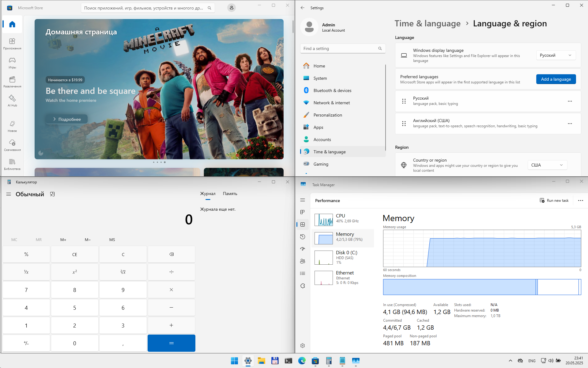Toggle Task Manager hamburger navigation
The width and height of the screenshot is (588, 368).
(303, 200)
